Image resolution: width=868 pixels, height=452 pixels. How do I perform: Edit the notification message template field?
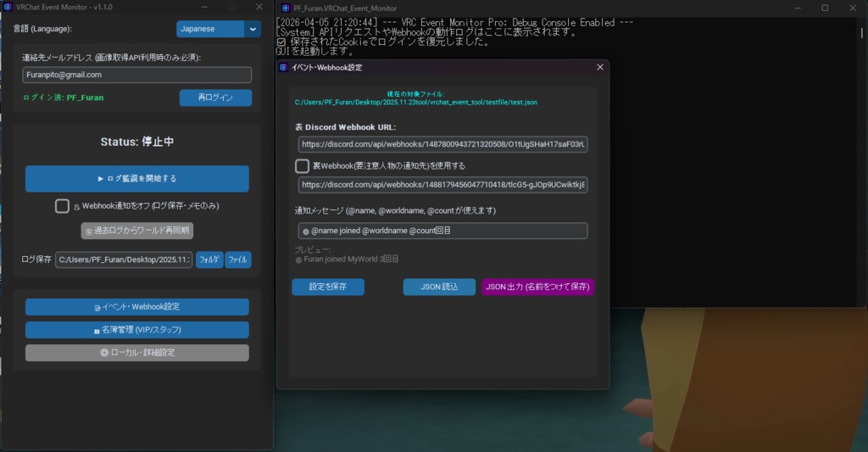(442, 231)
